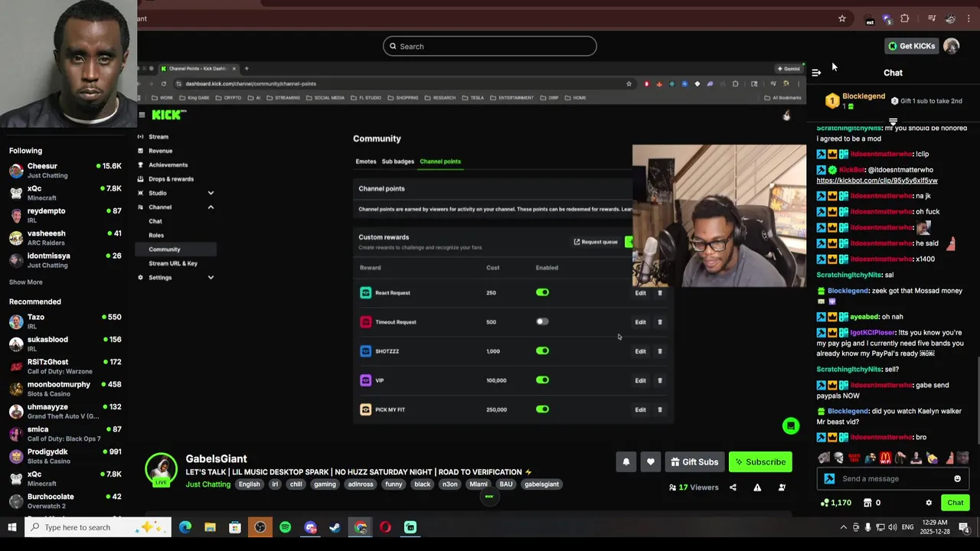Follow the channel with the heart icon
The width and height of the screenshot is (980, 551).
tap(651, 462)
